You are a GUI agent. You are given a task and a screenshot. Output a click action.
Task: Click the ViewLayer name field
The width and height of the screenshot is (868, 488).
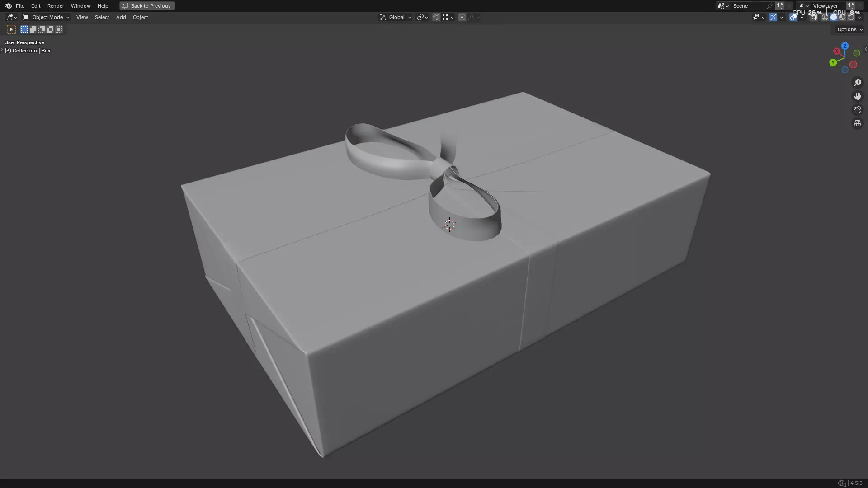[827, 6]
